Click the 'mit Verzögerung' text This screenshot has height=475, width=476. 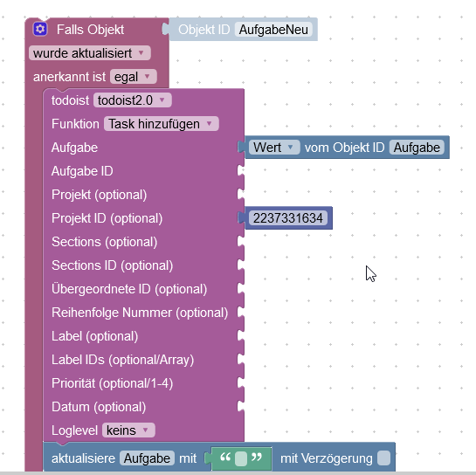click(327, 458)
